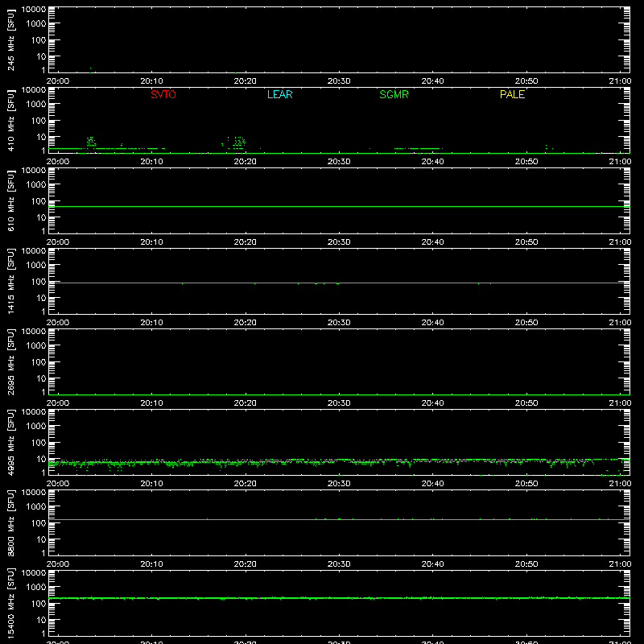Click 20:50 time label under 410 MHz panel
The width and height of the screenshot is (644, 644).
pos(526,162)
